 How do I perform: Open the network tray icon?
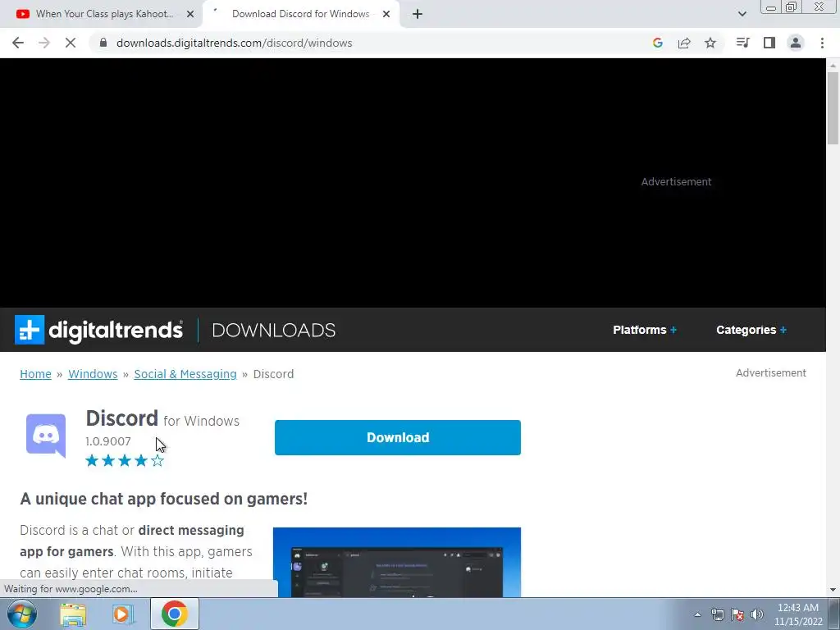(718, 614)
